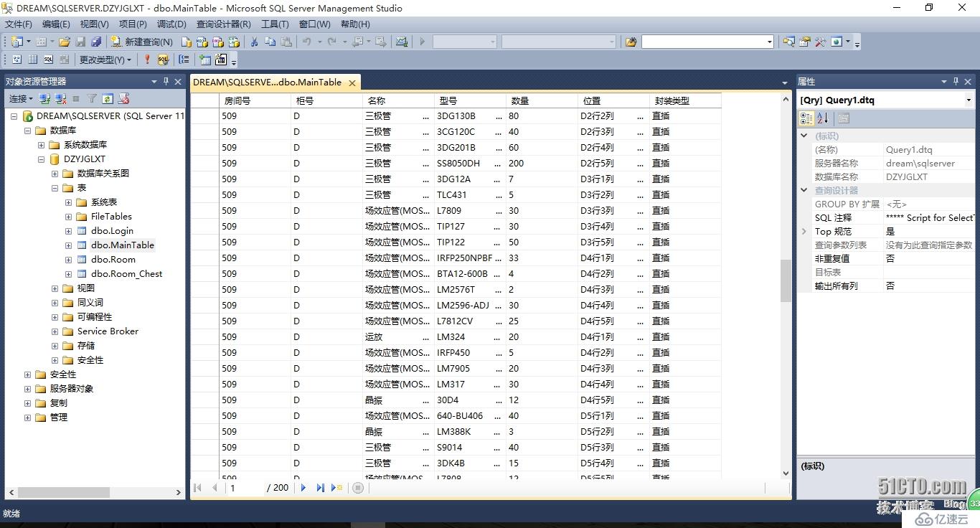980x528 pixels.
Task: Click the Redo arrow icon
Action: coord(332,42)
